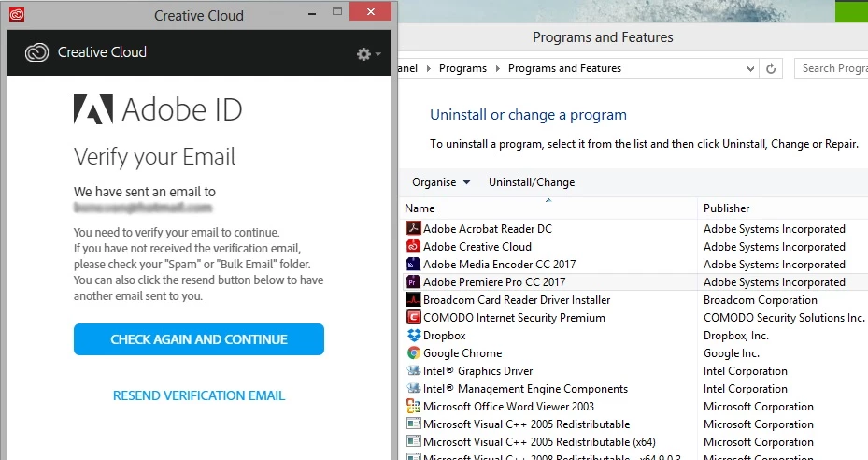Select the Adobe Media Encoder CC 2017 icon
This screenshot has width=868, height=460.
click(414, 264)
